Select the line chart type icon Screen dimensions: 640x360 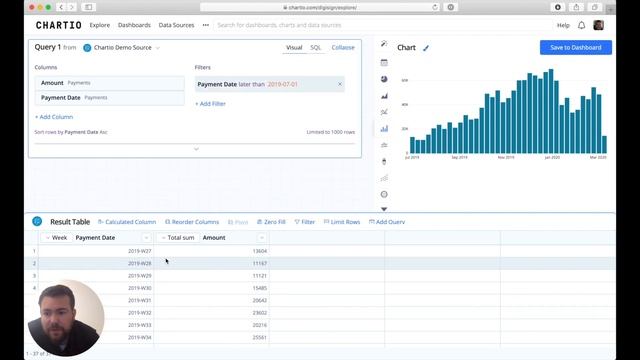coord(384,112)
